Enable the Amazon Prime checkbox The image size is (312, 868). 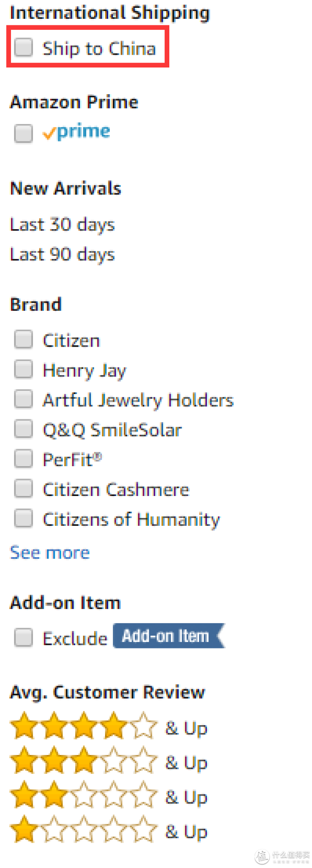(x=23, y=134)
